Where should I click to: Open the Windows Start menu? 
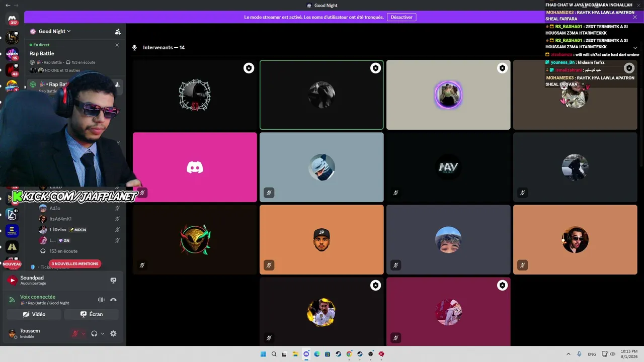[263, 354]
